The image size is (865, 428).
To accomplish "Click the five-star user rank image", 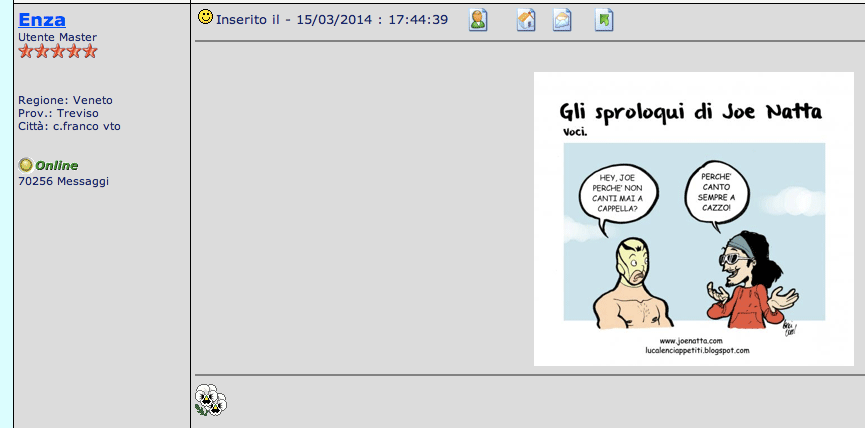I will pos(58,51).
